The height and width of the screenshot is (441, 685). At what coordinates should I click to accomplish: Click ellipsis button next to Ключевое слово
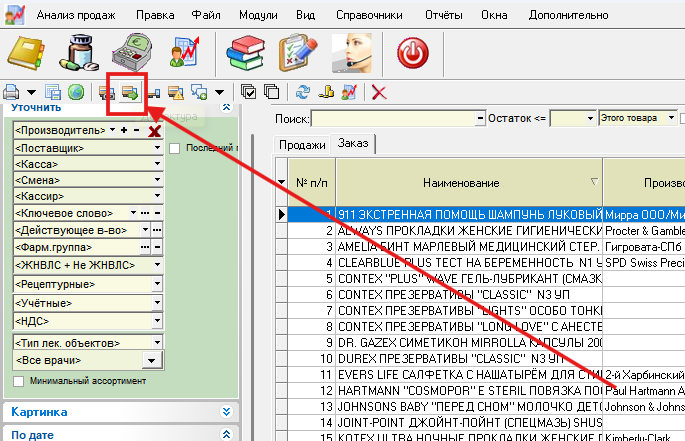click(145, 213)
